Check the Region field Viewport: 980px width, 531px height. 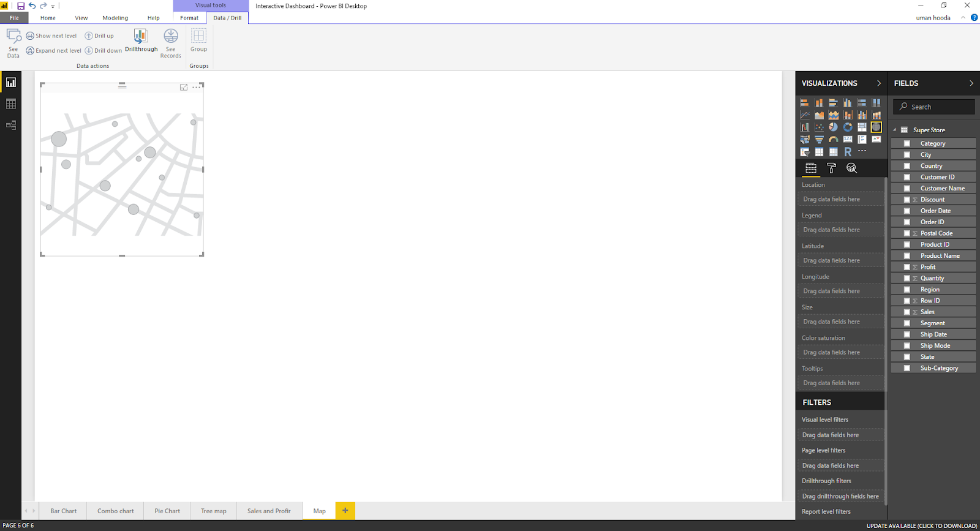[907, 290]
